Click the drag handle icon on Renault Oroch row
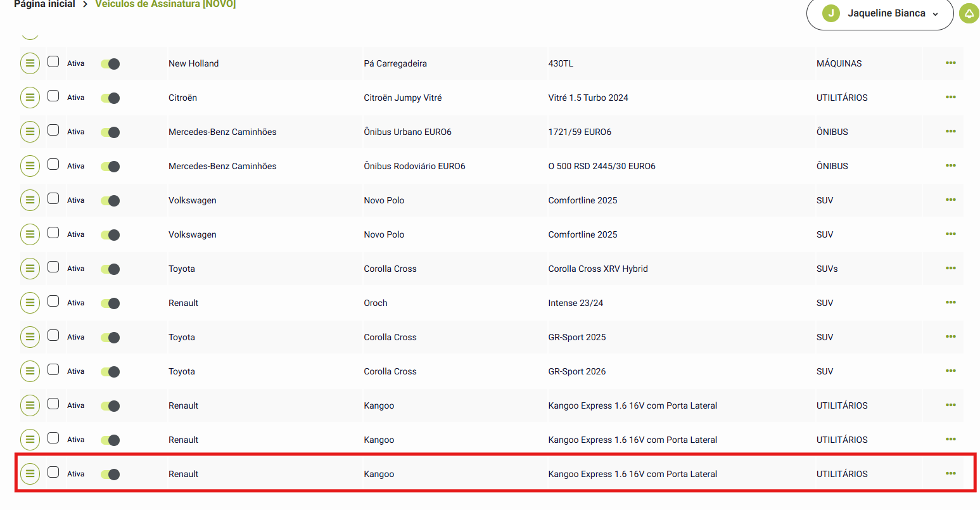980x510 pixels. [x=30, y=303]
